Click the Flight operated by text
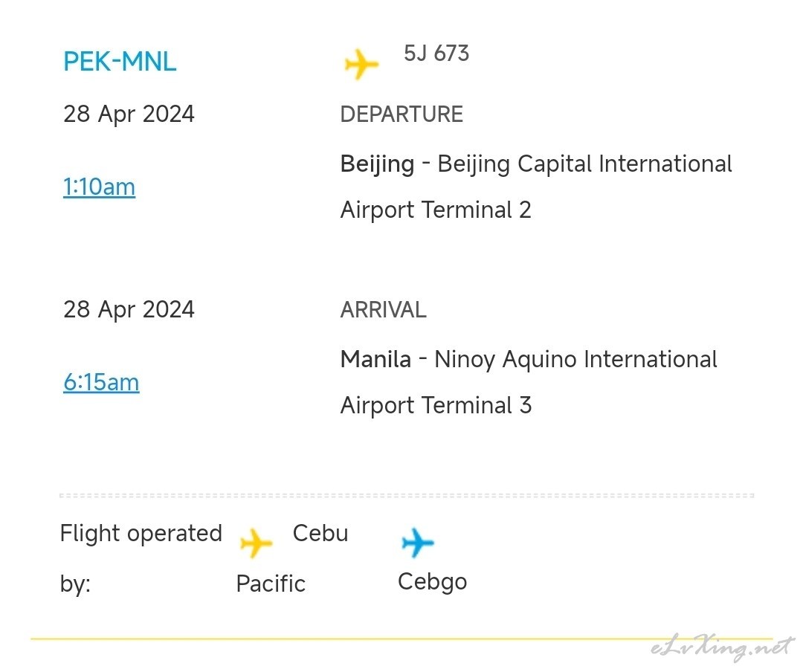Image resolution: width=803 pixels, height=672 pixels. coord(141,558)
